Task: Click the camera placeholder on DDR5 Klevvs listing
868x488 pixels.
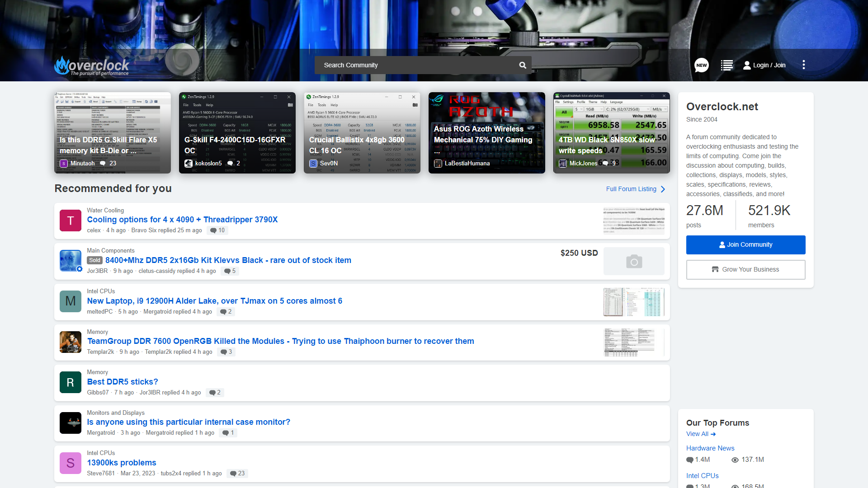Action: click(x=634, y=261)
